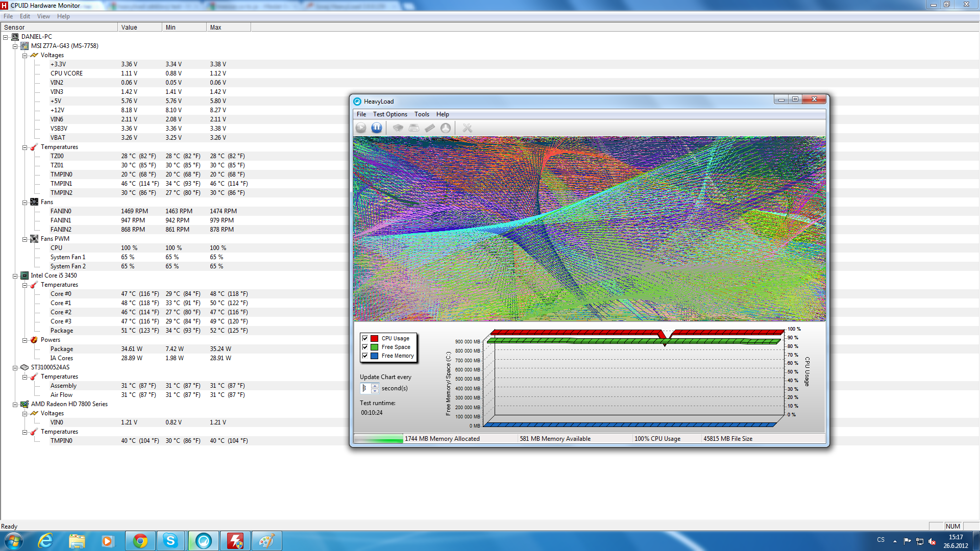Viewport: 980px width, 551px height.
Task: Click the Min column header
Action: coord(184,28)
